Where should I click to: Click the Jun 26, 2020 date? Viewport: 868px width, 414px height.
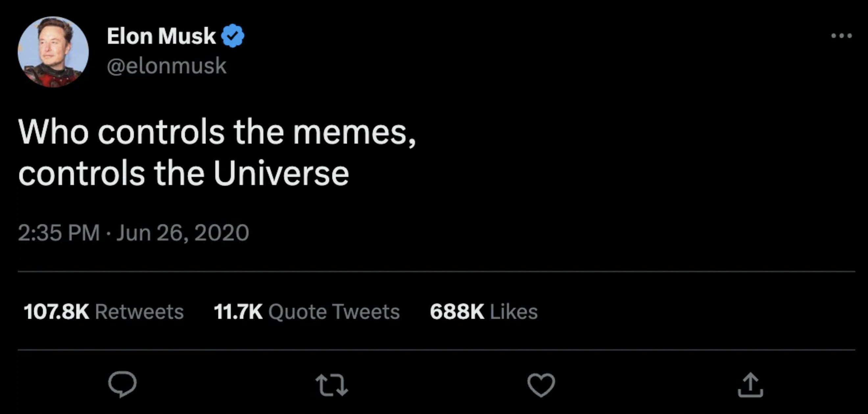[x=182, y=232]
